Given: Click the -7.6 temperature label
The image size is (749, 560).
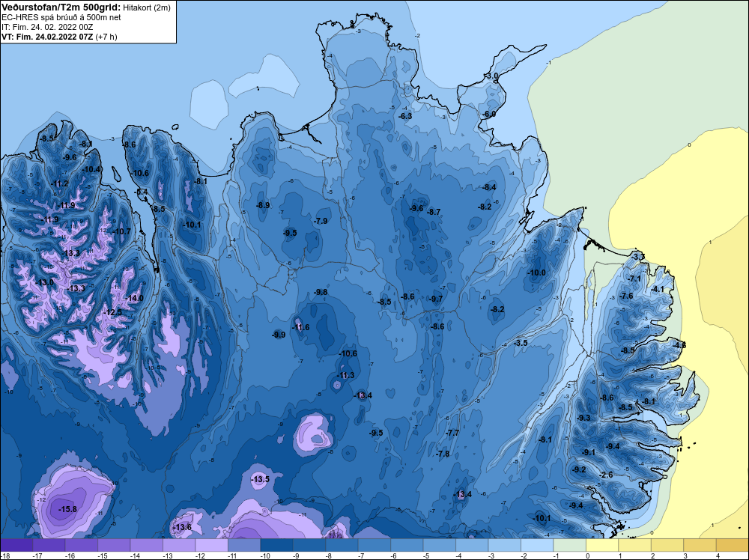Looking at the screenshot, I should point(626,296).
